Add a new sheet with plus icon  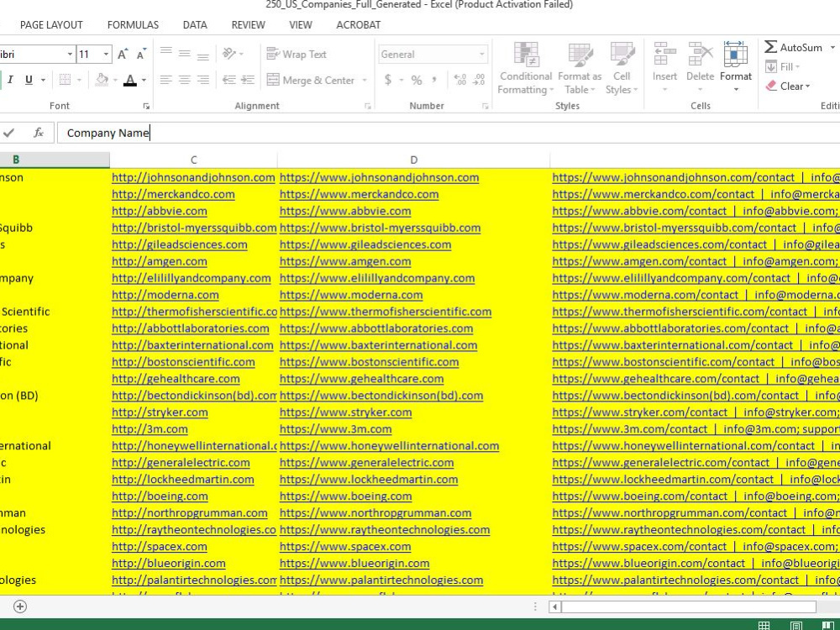tap(20, 606)
